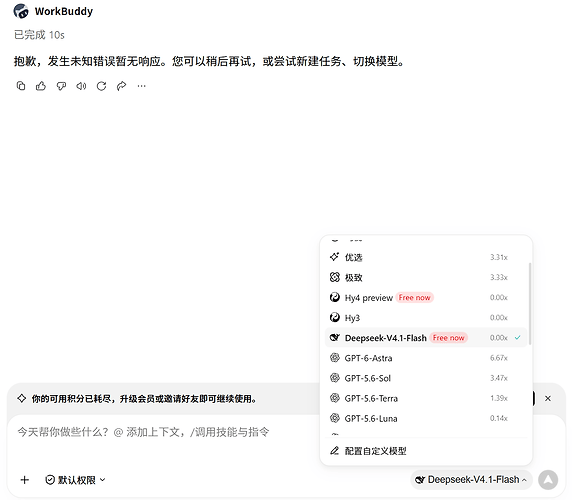Image resolution: width=572 pixels, height=500 pixels.
Task: Click the send arrow button
Action: [x=548, y=480]
